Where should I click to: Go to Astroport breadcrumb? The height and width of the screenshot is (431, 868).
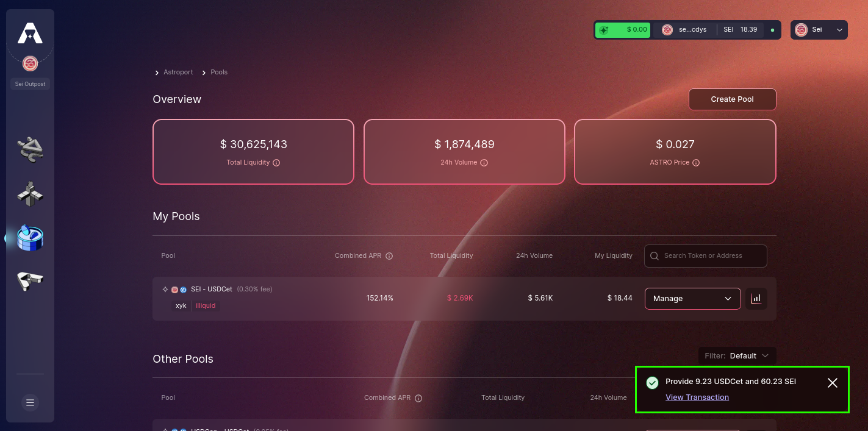[x=178, y=72]
